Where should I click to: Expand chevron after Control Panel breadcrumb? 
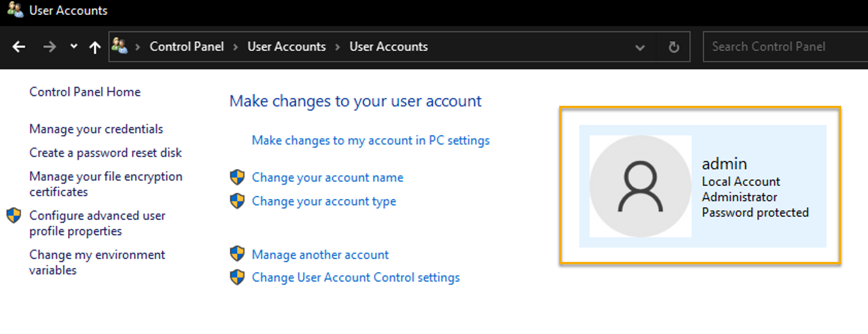coord(236,47)
